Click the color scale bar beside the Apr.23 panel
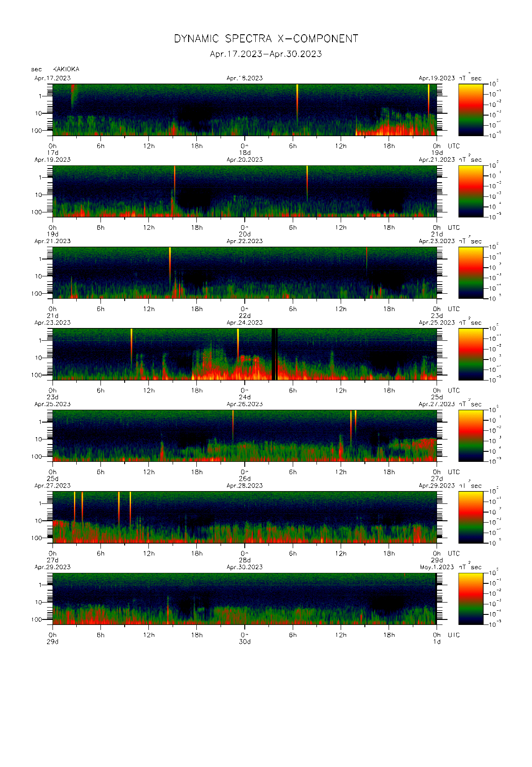The height and width of the screenshot is (767, 532). tap(471, 354)
